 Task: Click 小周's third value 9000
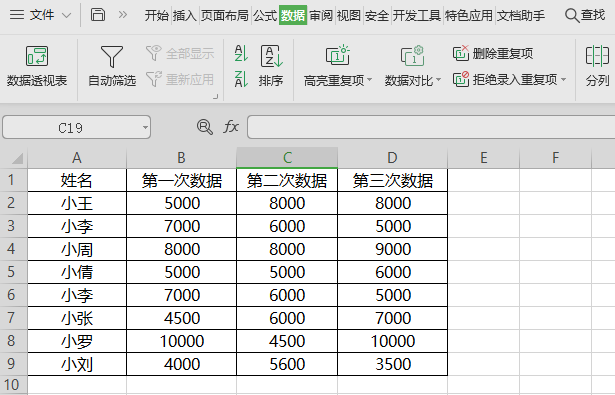(392, 249)
